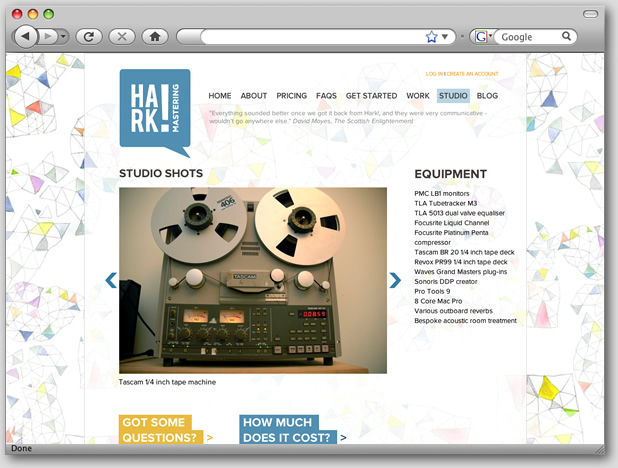Open the back/forward history dropdown arrow
Image resolution: width=618 pixels, height=468 pixels.
pyautogui.click(x=64, y=36)
